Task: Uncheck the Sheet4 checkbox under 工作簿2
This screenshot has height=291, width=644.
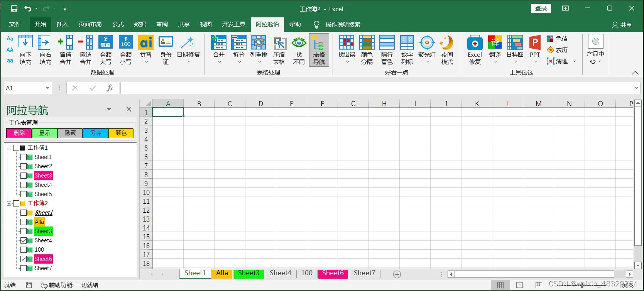Action: [24, 240]
